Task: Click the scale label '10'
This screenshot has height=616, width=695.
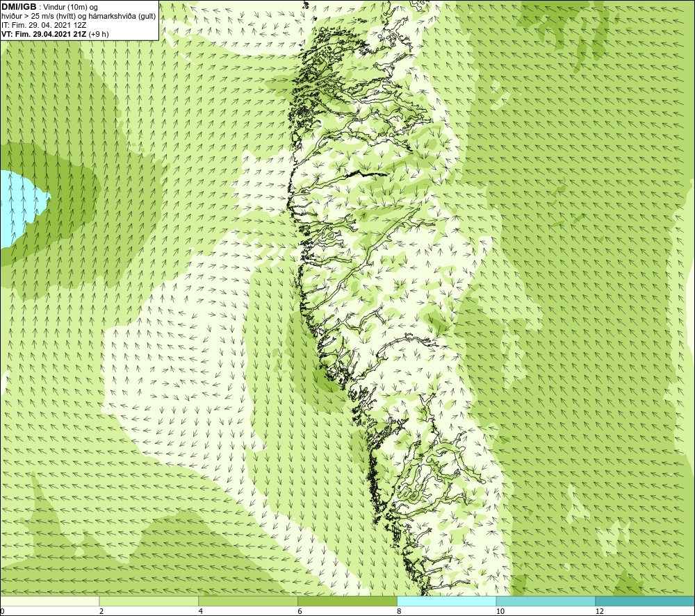Action: [x=500, y=611]
